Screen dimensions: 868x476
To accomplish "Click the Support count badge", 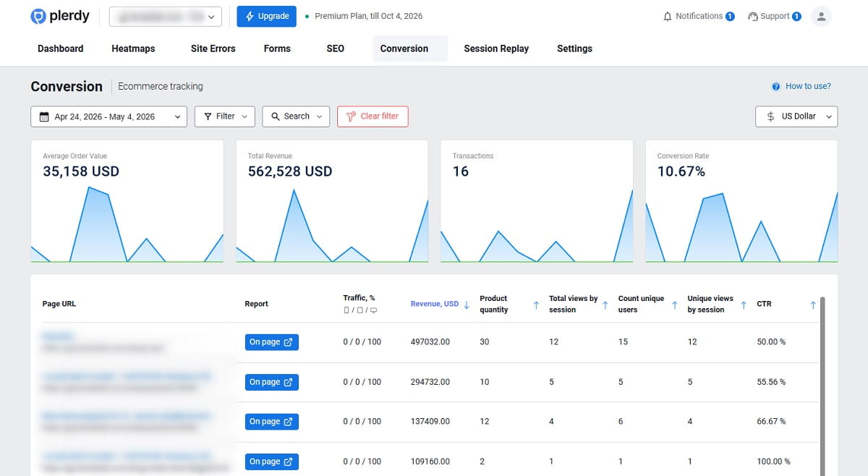I will point(796,16).
